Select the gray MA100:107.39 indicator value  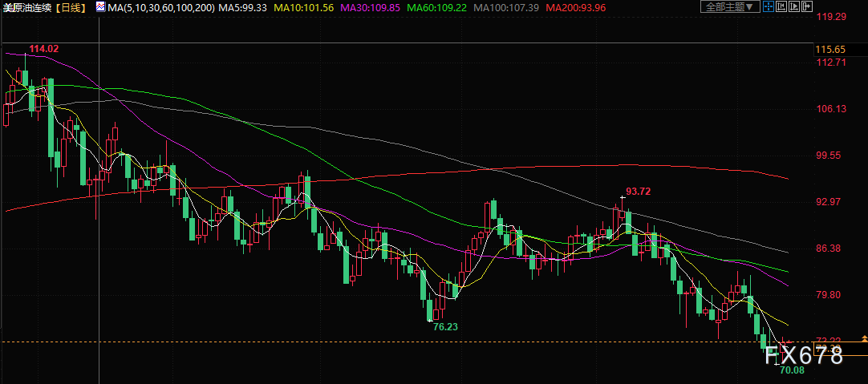(x=507, y=7)
